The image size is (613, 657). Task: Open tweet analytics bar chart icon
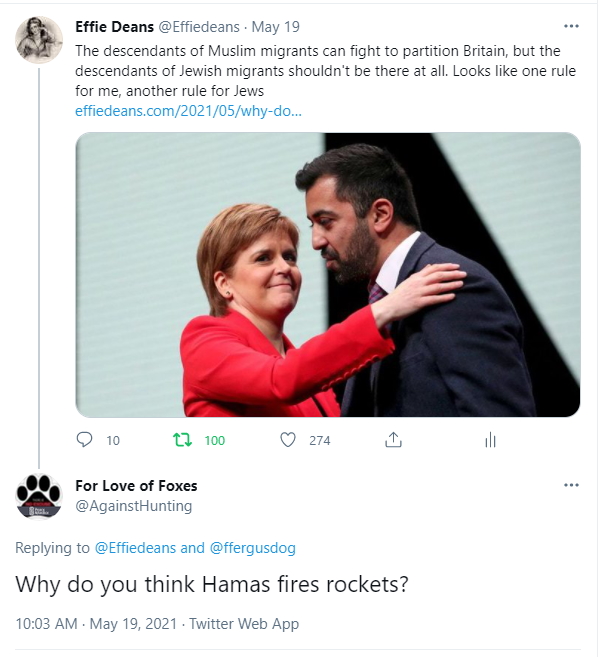[x=490, y=440]
